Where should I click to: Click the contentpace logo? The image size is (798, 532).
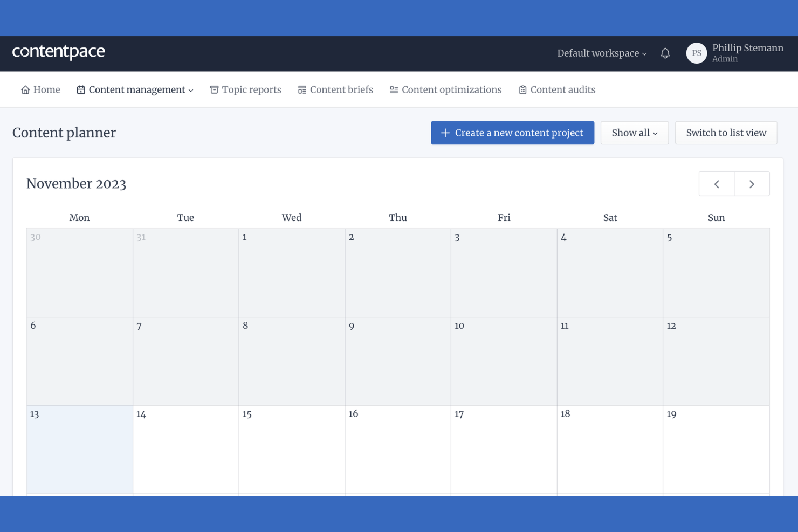click(58, 52)
